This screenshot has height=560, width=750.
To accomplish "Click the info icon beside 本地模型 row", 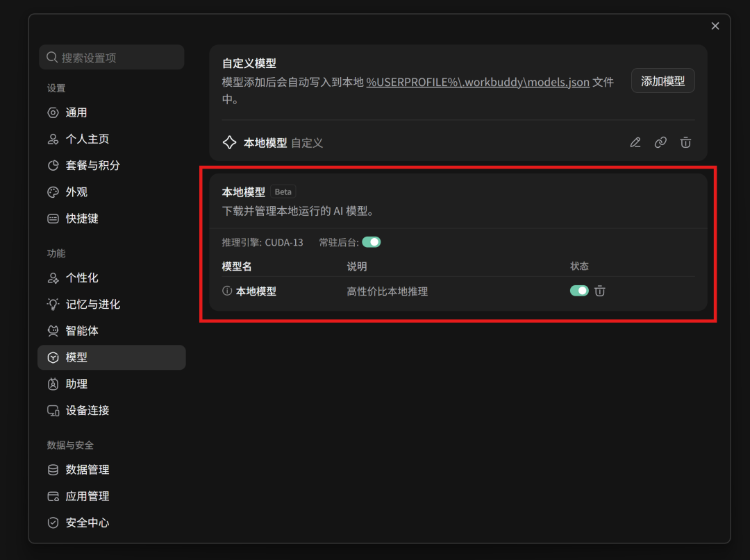I will point(227,291).
